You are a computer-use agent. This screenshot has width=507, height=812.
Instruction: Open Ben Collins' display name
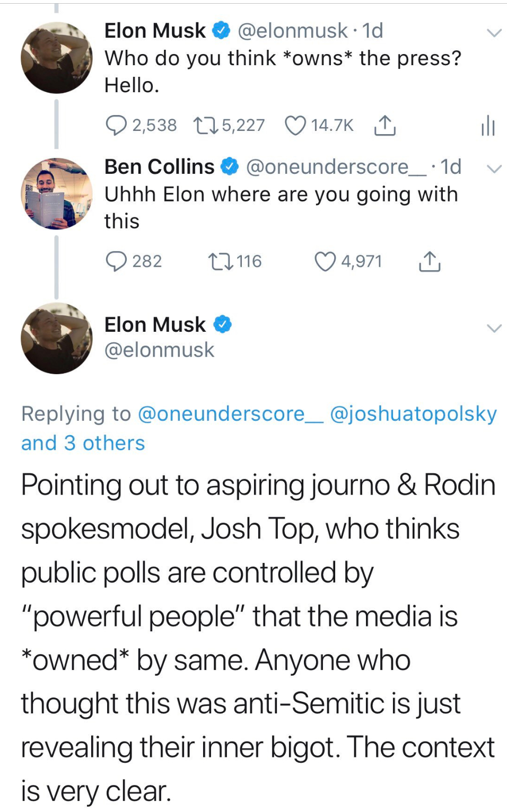click(x=159, y=167)
